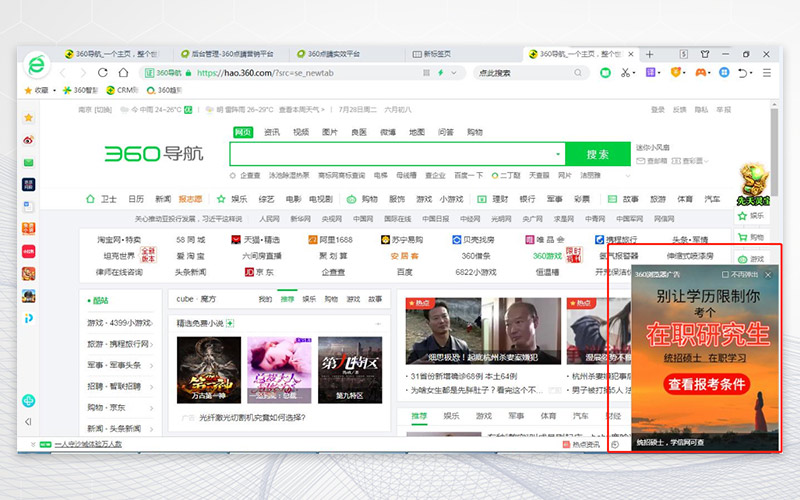This screenshot has width=800, height=500.
Task: Expand the 查彩票 dropdown arrow
Action: coord(706,161)
